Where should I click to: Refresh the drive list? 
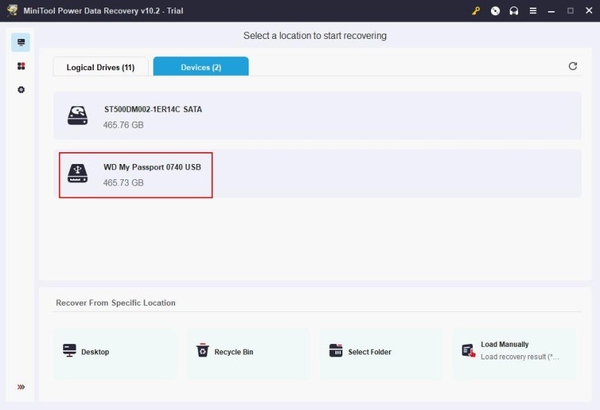pos(572,66)
